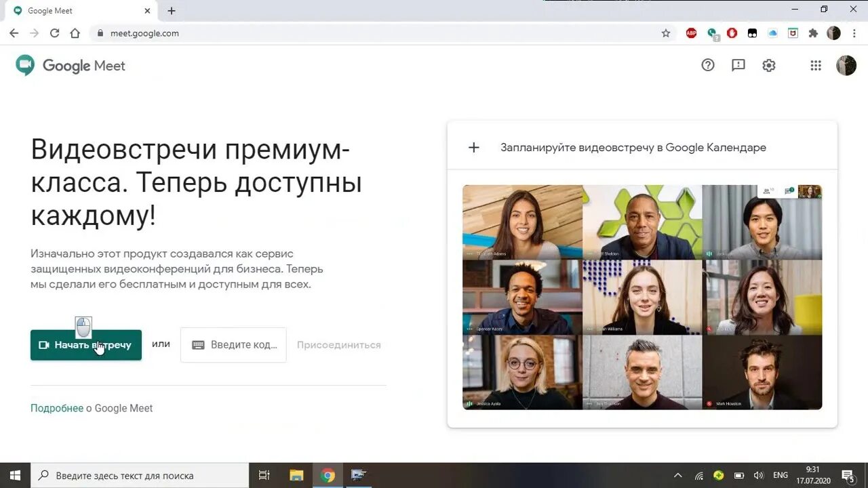Open the Meet settings gear icon
The width and height of the screenshot is (868, 488).
769,65
